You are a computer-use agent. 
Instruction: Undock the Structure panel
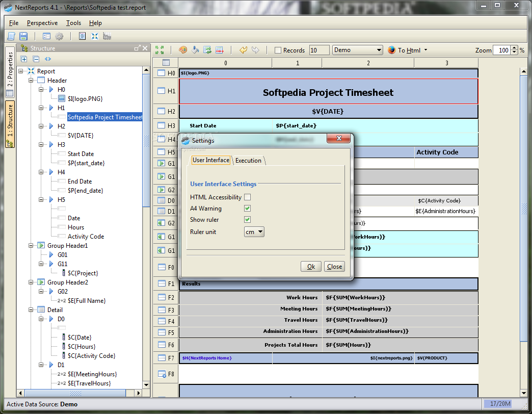137,48
